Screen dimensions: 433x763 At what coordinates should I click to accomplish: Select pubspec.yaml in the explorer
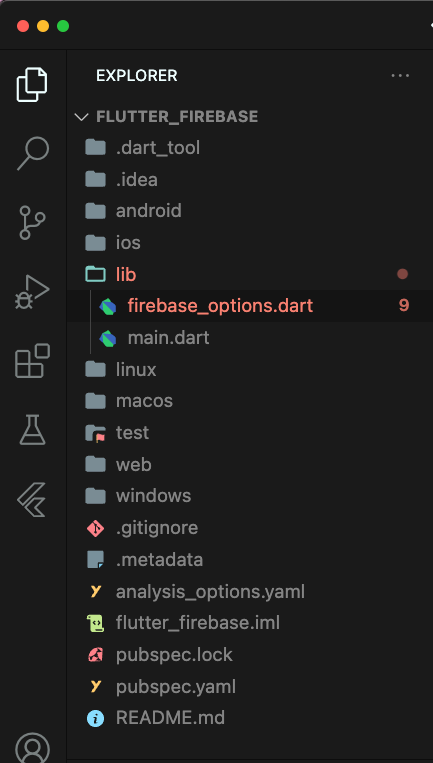(x=249, y=687)
